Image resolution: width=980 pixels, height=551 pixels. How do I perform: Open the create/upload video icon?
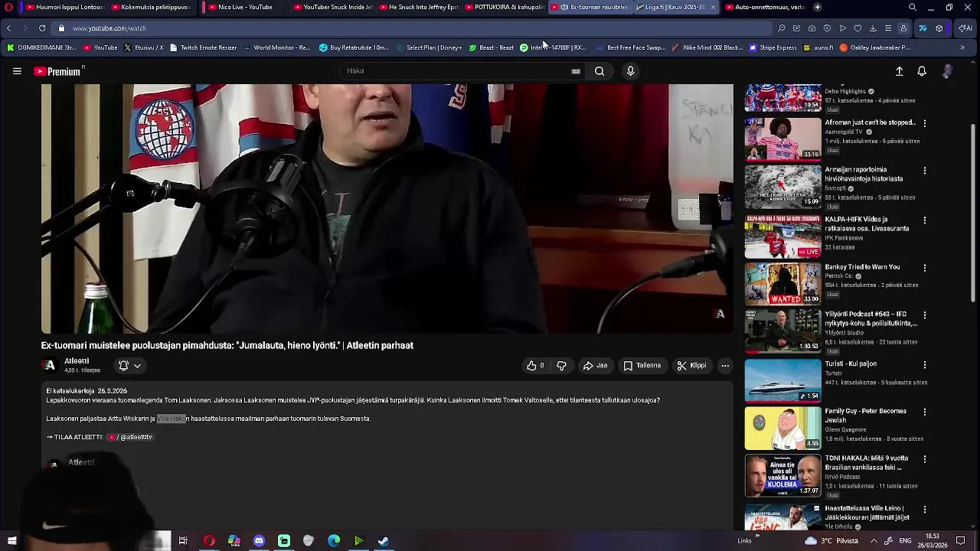tap(900, 71)
